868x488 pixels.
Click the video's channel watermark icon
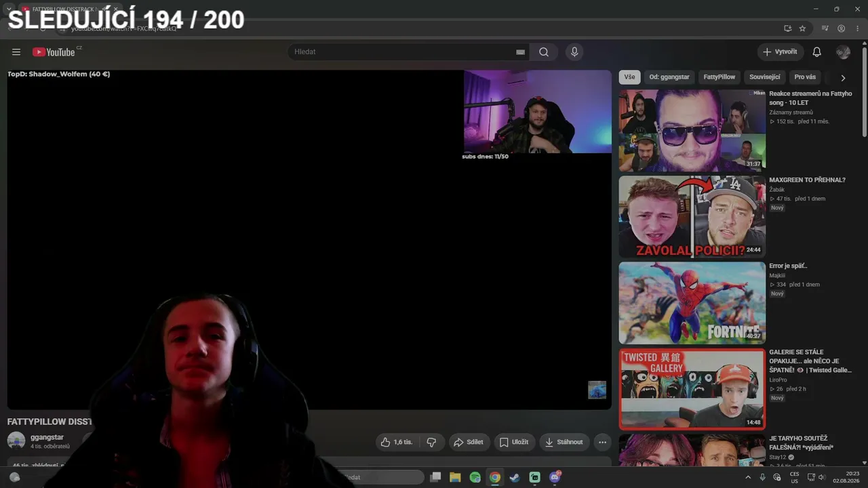pyautogui.click(x=597, y=390)
